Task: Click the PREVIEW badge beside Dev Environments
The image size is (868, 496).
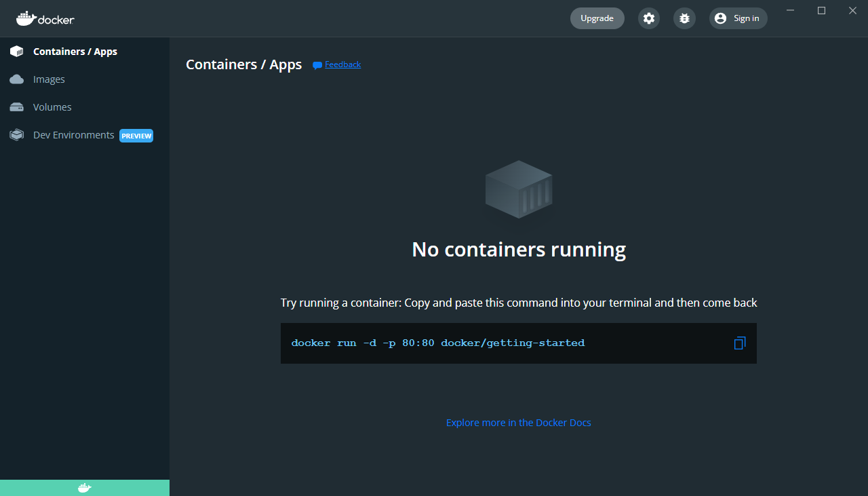Action: click(136, 136)
